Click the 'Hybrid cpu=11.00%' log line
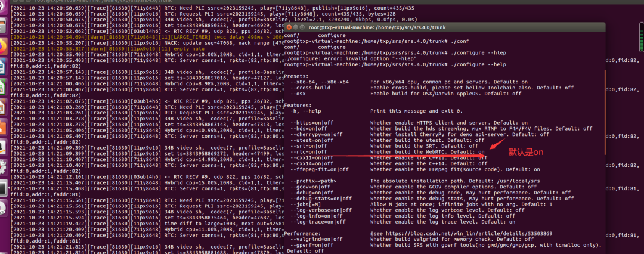 147,230
